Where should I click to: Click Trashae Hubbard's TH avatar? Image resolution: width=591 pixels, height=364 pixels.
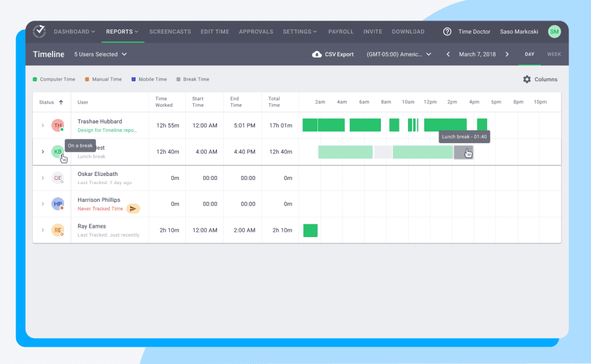pyautogui.click(x=57, y=125)
